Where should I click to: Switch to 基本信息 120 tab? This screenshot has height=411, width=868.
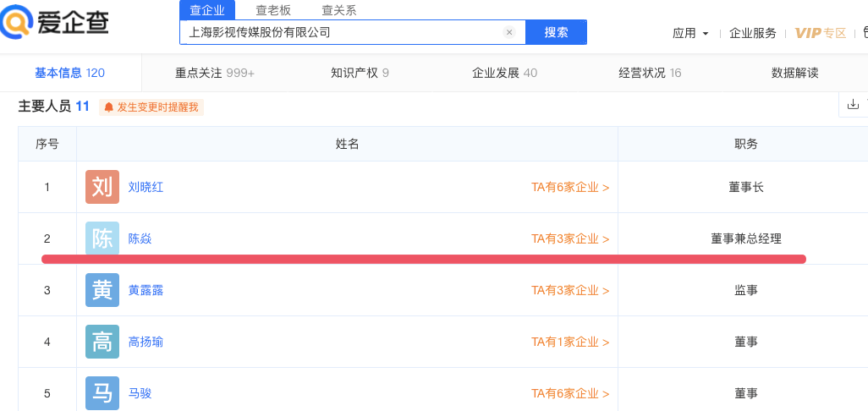coord(69,73)
